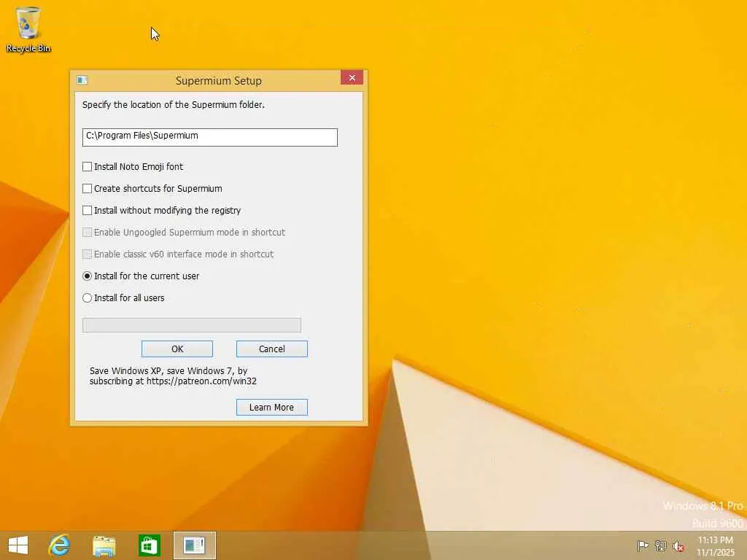Viewport: 747px width, 560px height.
Task: Launch Internet Explorer from the taskbar
Action: (x=60, y=545)
